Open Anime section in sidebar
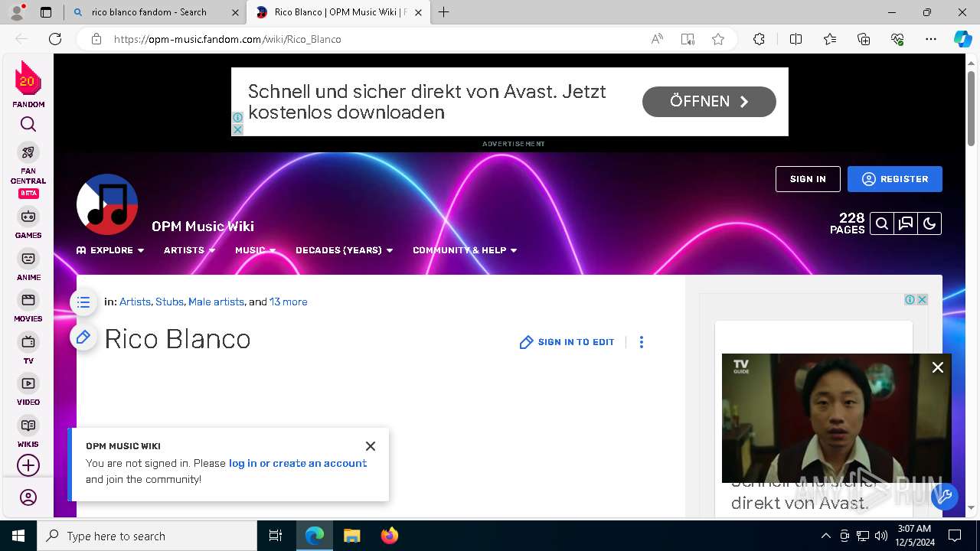The image size is (980, 551). point(28,265)
